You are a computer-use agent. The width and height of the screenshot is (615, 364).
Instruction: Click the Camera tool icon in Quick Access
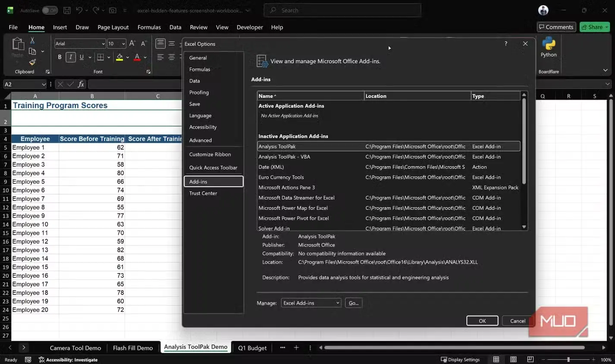(x=113, y=10)
